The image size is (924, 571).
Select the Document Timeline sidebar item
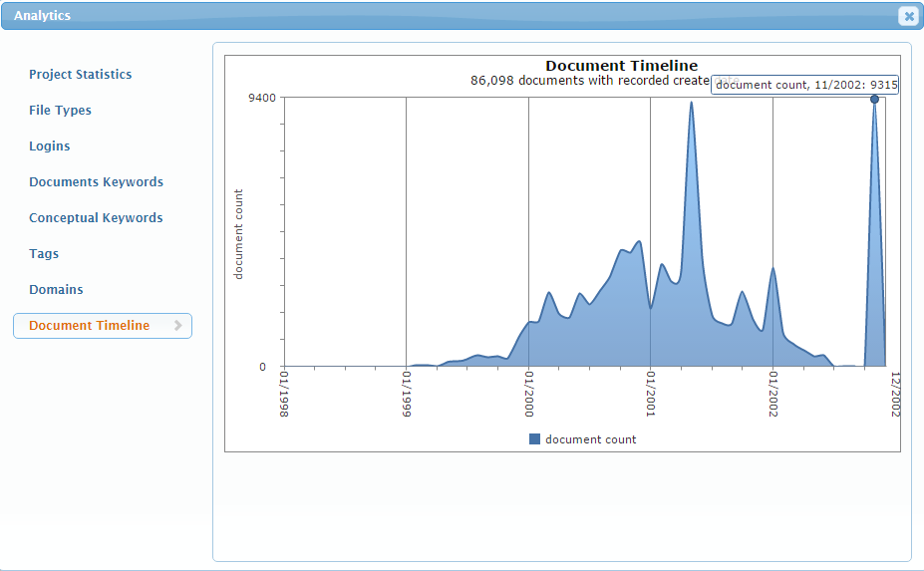point(90,326)
